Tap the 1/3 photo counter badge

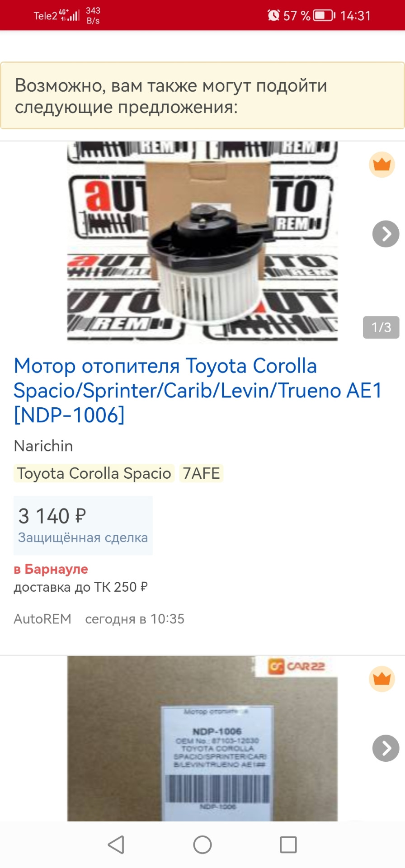[x=381, y=327]
